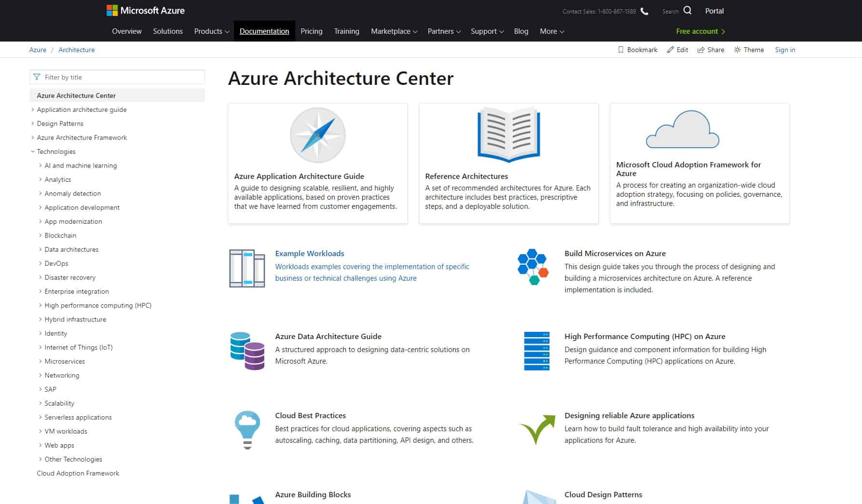
Task: Select the Documentation tab
Action: click(x=264, y=31)
